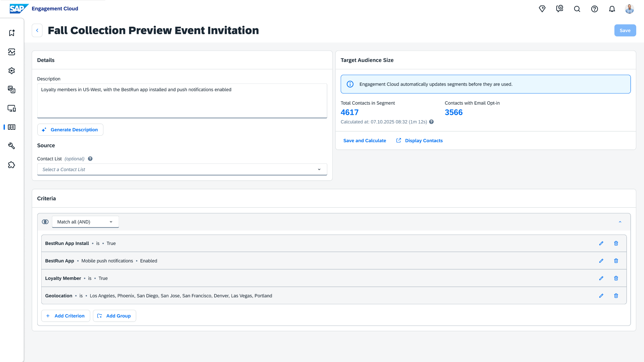This screenshot has height=362, width=644.
Task: Edit the Mobile push notifications criterion
Action: pos(601,261)
